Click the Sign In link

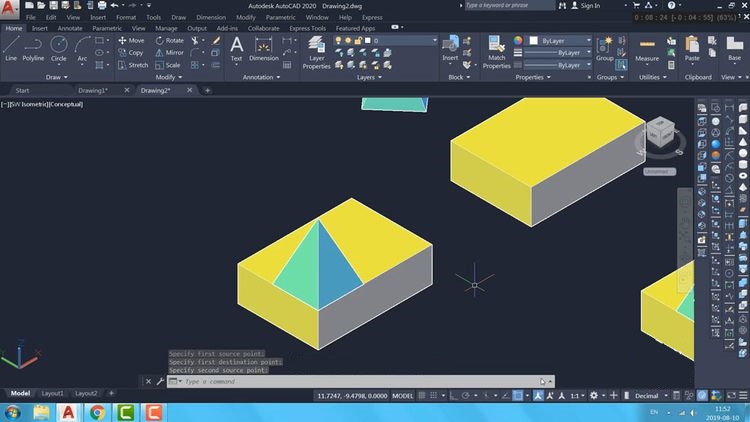tap(589, 5)
